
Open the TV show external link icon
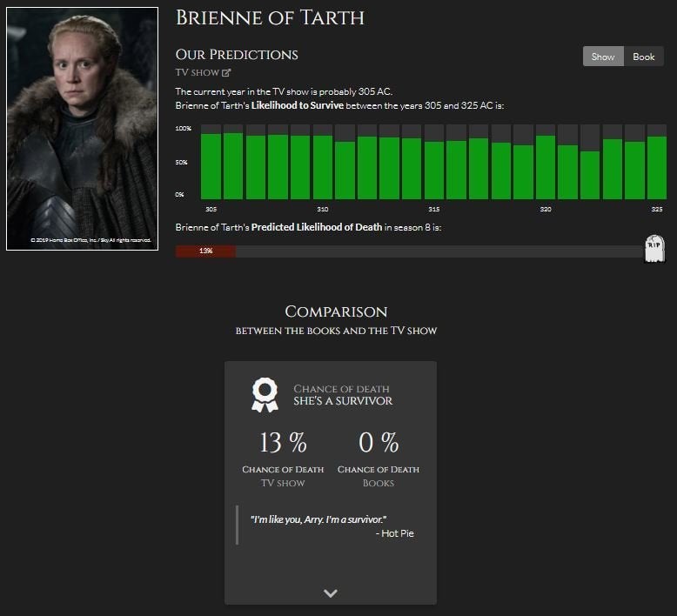pyautogui.click(x=225, y=73)
